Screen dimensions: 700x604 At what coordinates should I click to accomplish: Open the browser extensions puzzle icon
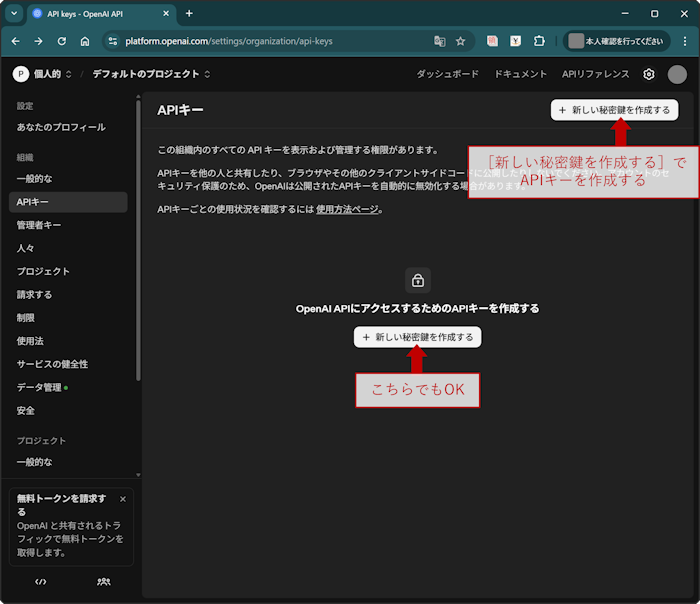(x=539, y=41)
